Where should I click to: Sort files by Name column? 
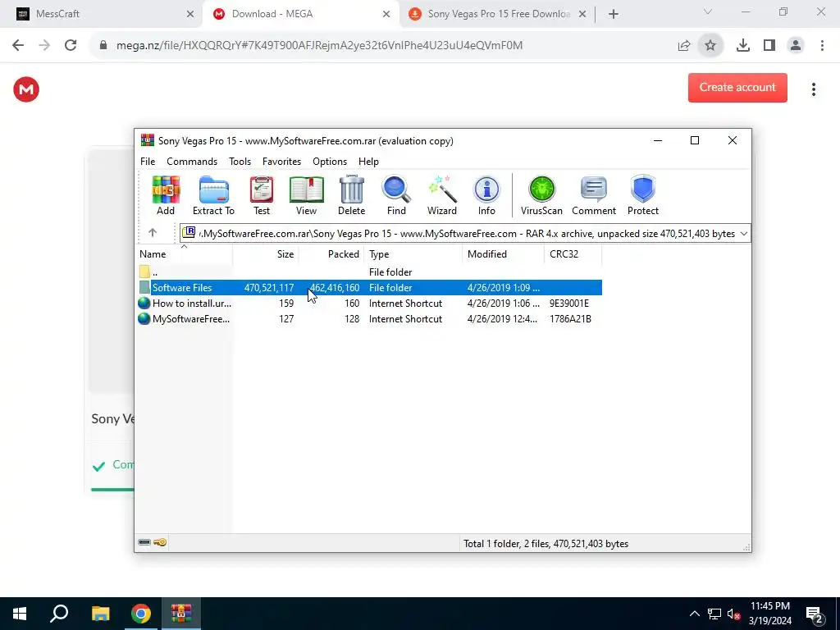point(185,254)
